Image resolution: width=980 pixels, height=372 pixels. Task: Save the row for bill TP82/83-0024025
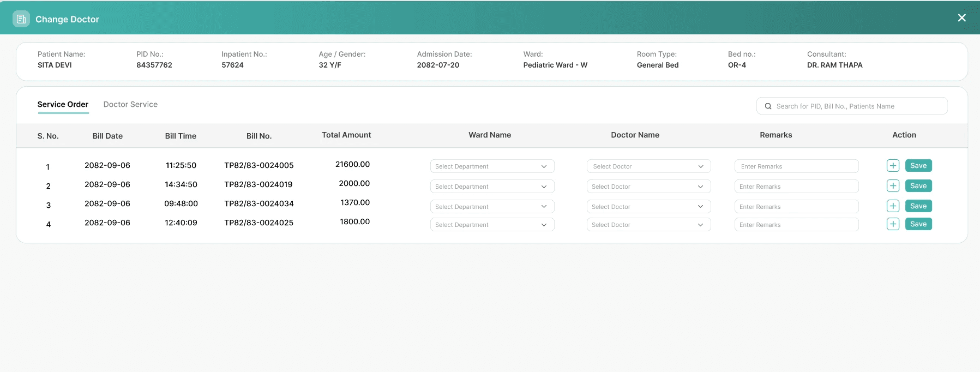(918, 224)
